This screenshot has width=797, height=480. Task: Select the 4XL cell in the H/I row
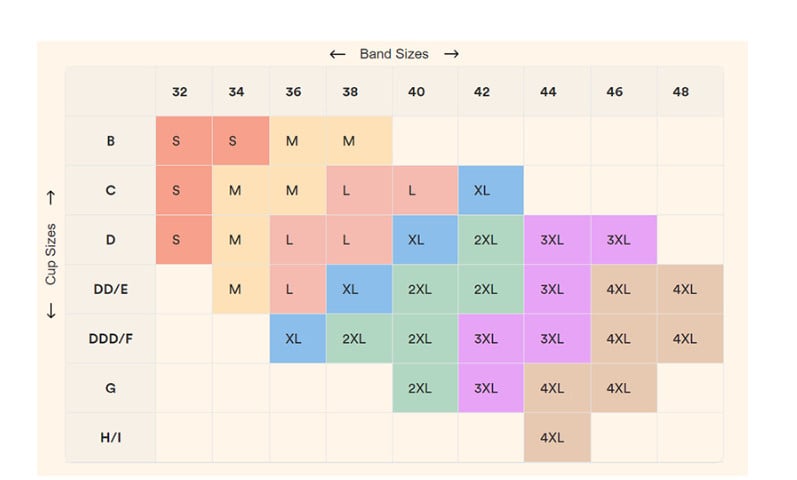tap(552, 437)
